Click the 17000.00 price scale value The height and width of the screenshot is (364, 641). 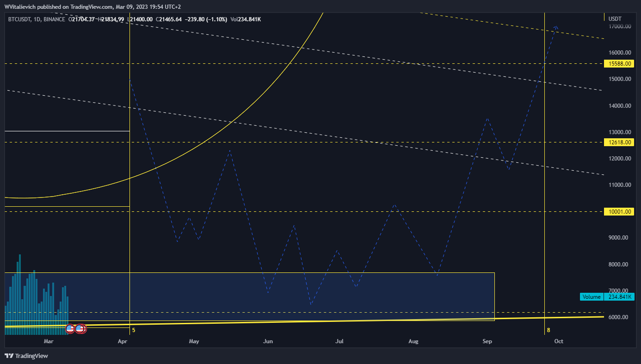click(620, 26)
